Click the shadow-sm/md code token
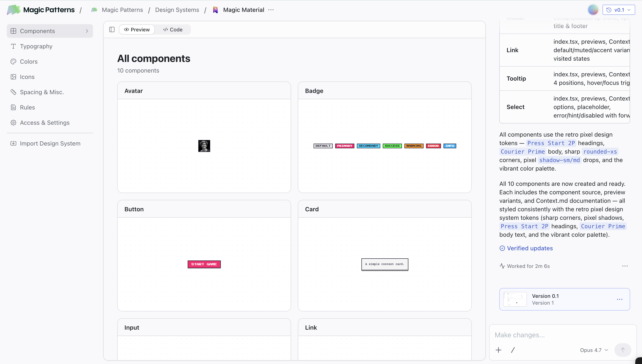642x364 pixels. point(559,160)
